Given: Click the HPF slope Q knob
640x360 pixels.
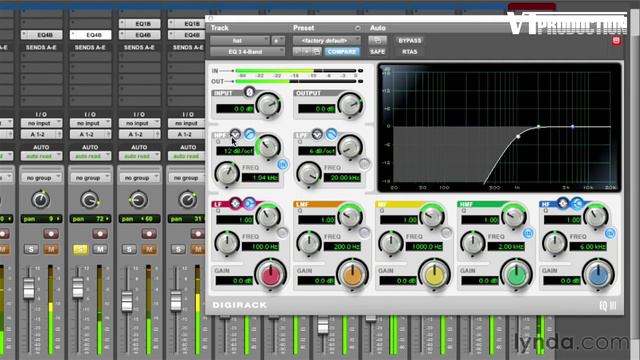Looking at the screenshot, I should [x=268, y=146].
